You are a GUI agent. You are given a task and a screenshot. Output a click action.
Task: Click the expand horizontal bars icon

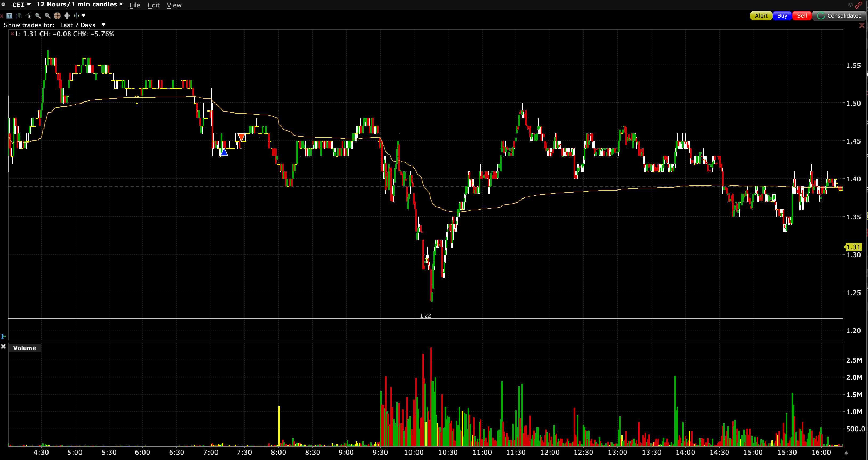coord(67,15)
